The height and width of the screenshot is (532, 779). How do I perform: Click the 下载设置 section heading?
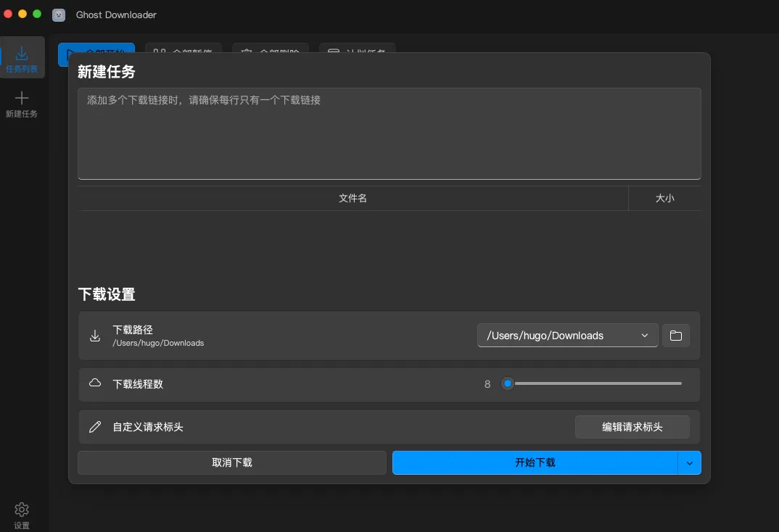point(107,294)
